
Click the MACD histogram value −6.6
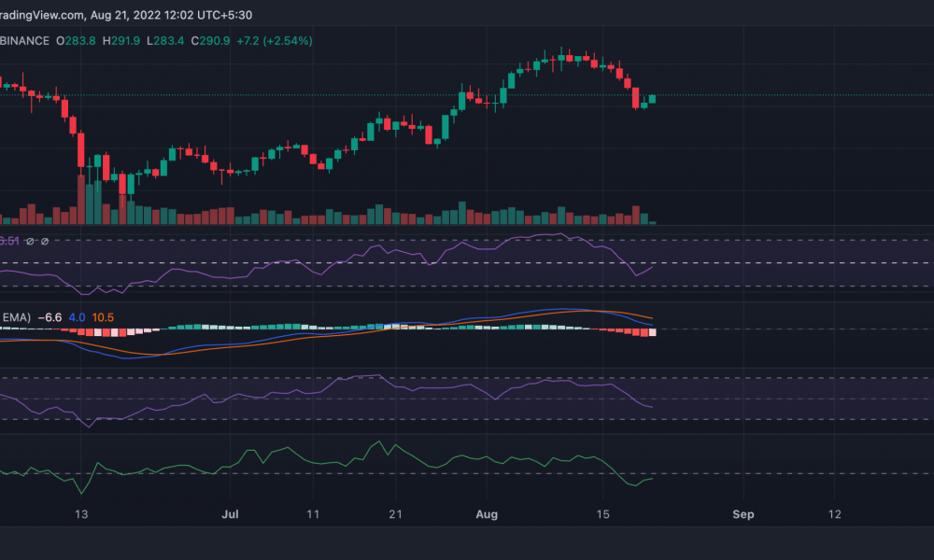pos(50,317)
